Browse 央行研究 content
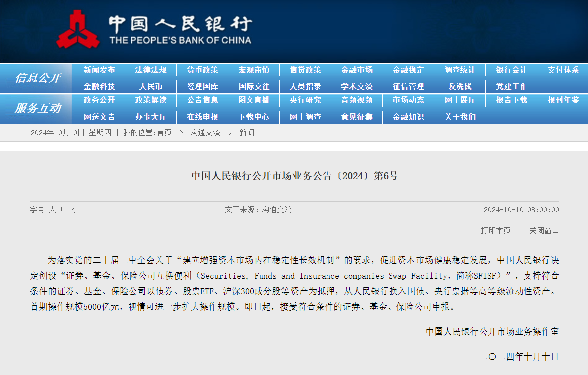 click(305, 101)
